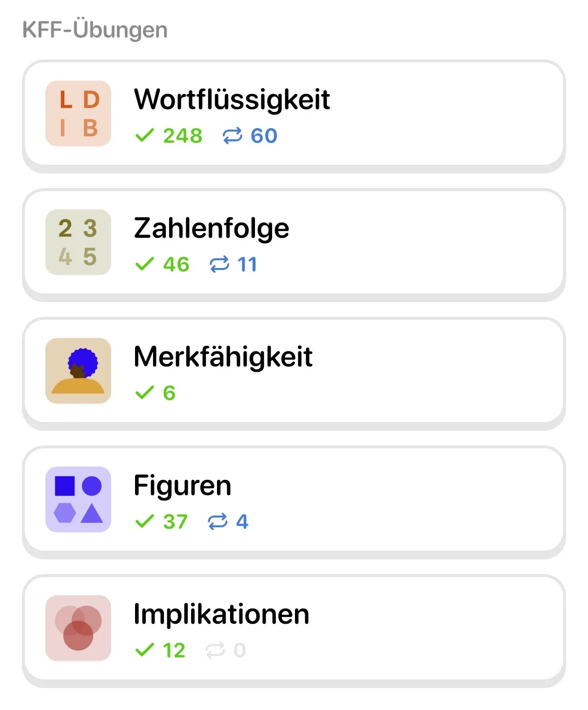Click the 248 completed count for Wortflüssigkeit

pyautogui.click(x=182, y=136)
